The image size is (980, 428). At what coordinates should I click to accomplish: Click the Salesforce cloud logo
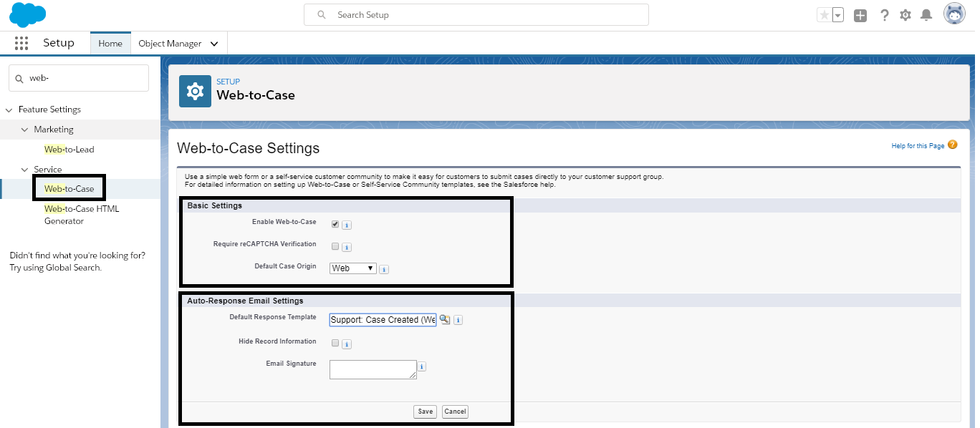pyautogui.click(x=28, y=14)
